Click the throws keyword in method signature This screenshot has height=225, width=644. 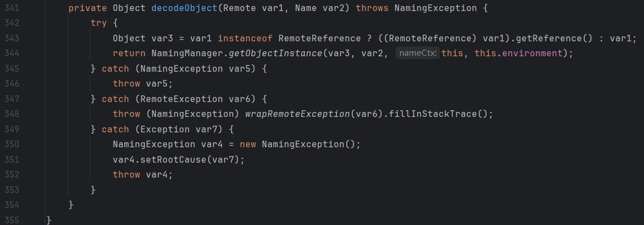372,8
